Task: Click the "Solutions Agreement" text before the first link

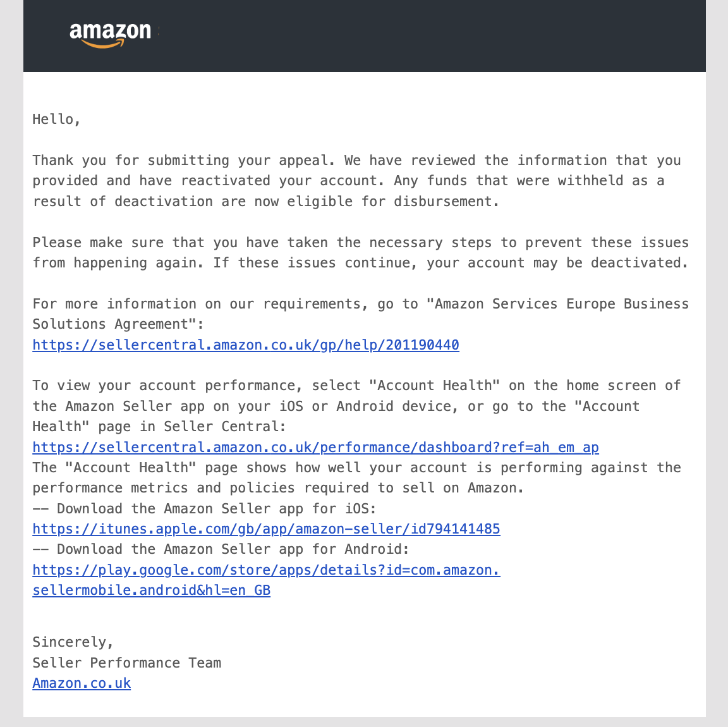Action: pyautogui.click(x=118, y=324)
